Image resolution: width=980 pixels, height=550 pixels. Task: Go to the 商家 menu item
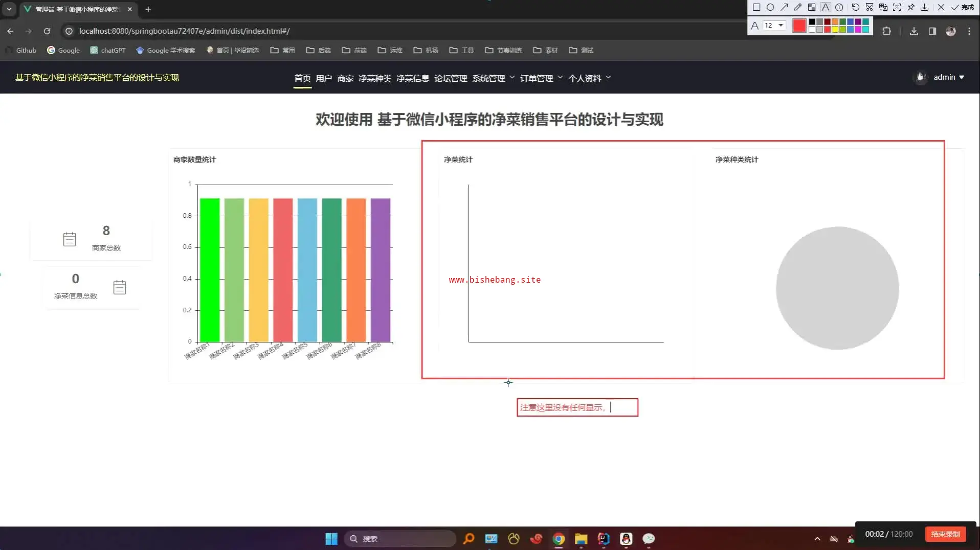pos(345,78)
